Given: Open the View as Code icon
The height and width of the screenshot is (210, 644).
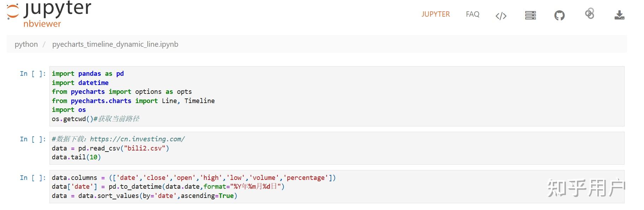Looking at the screenshot, I should pos(501,16).
